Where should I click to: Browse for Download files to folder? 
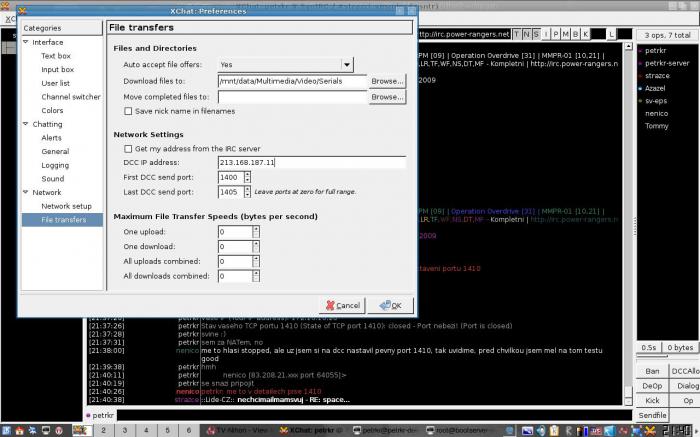(387, 81)
